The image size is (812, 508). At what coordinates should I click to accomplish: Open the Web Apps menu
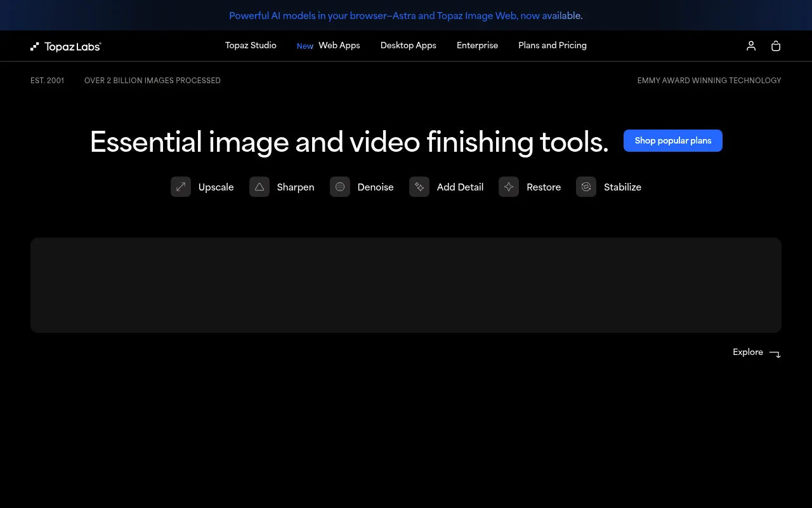pos(339,46)
